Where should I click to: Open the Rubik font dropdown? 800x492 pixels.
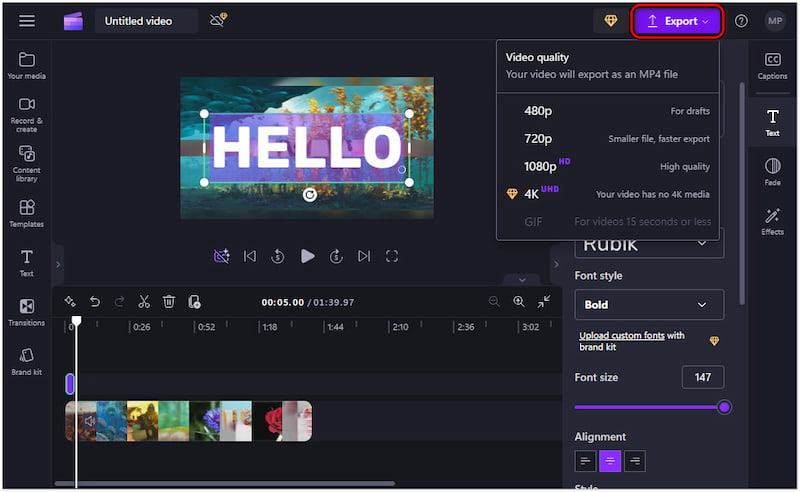point(649,245)
